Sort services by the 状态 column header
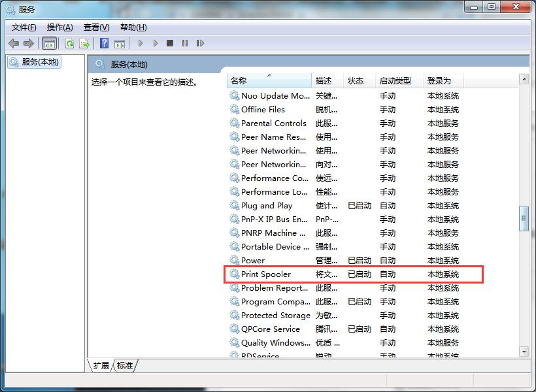The width and height of the screenshot is (536, 392). coord(355,79)
